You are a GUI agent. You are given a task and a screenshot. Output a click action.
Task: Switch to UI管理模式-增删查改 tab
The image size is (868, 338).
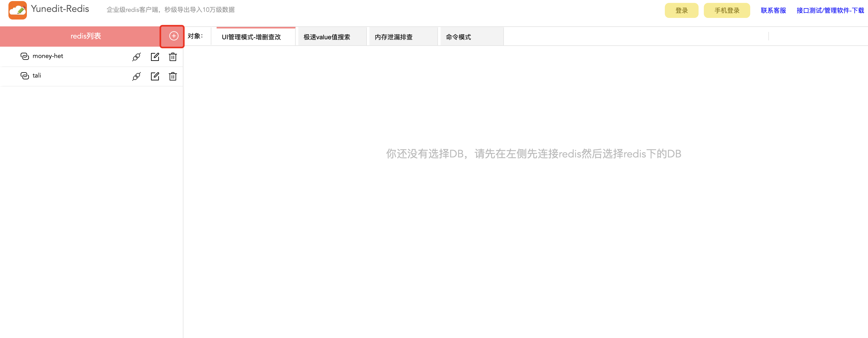251,37
